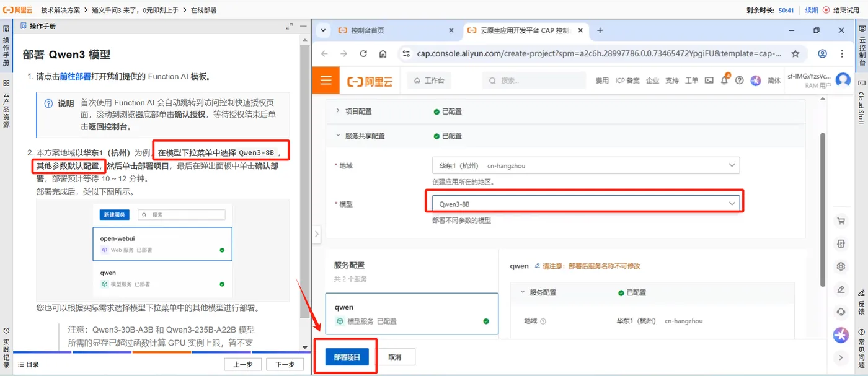Open 云控制台 tab on right edge

(862, 46)
